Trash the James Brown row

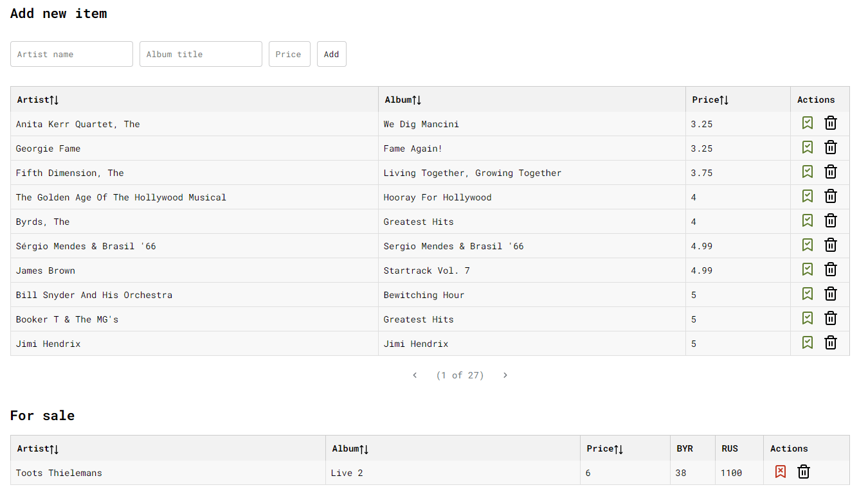[x=831, y=270]
